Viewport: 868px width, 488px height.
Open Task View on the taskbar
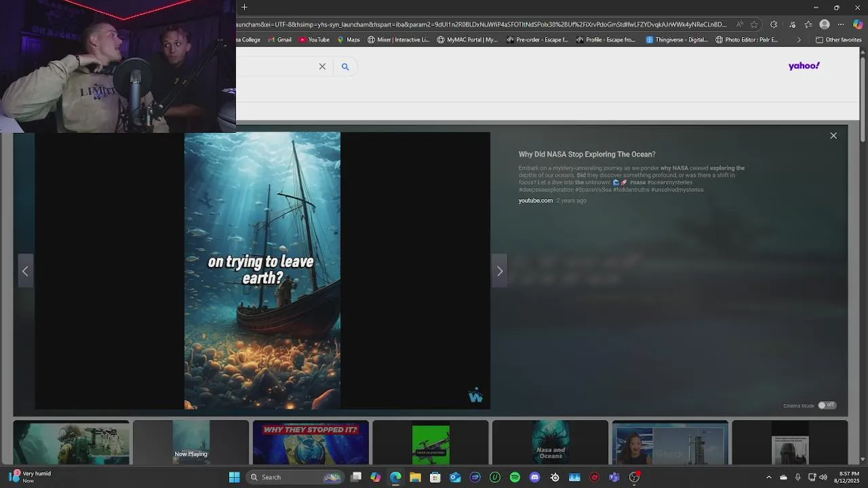pos(356,477)
